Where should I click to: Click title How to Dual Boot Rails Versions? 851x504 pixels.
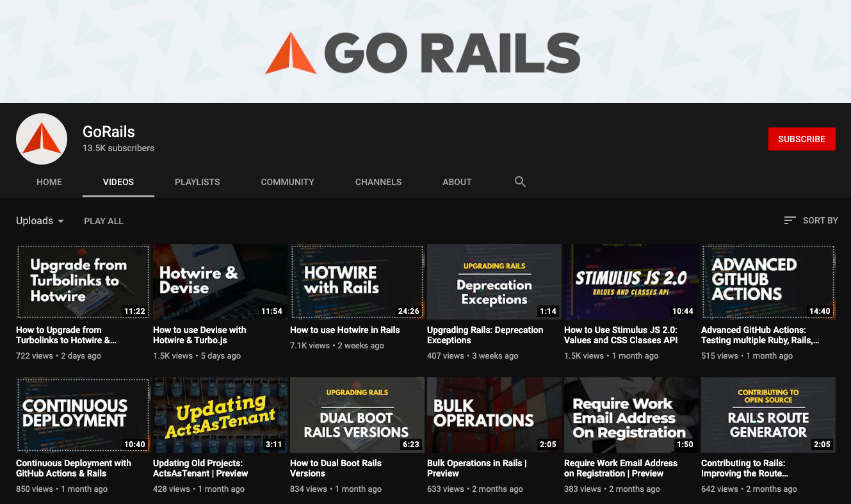[336, 468]
